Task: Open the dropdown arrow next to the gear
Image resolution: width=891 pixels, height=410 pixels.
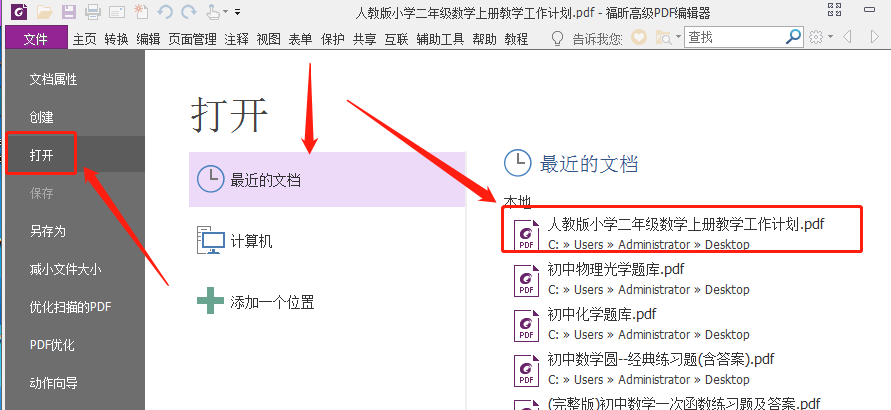Action: (x=830, y=38)
